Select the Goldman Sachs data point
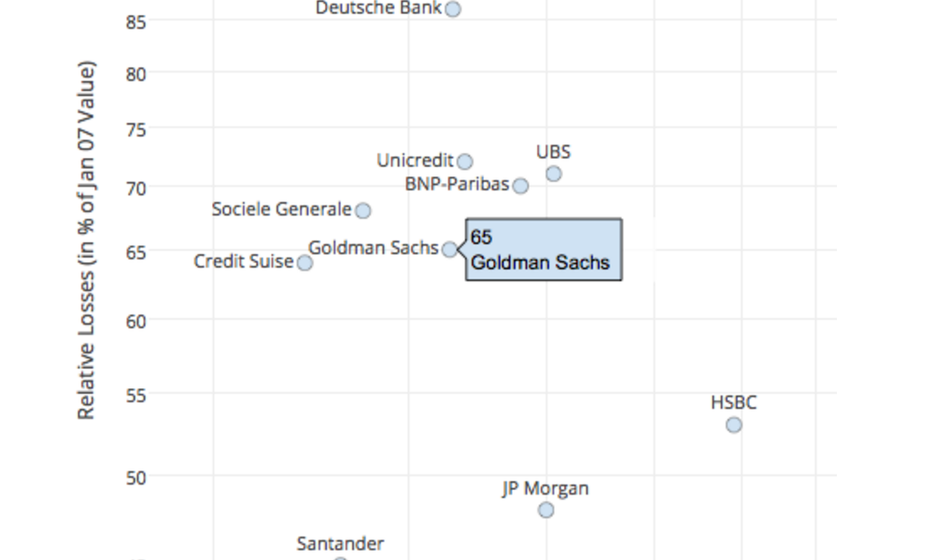The image size is (934, 560). pos(450,249)
